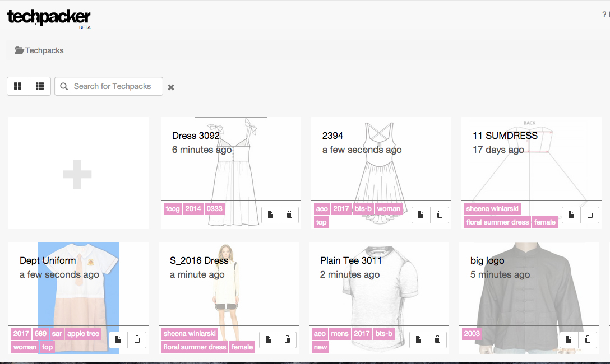Click the 'bts-b' tag on 2394 card
The height and width of the screenshot is (364, 610).
[x=363, y=209]
